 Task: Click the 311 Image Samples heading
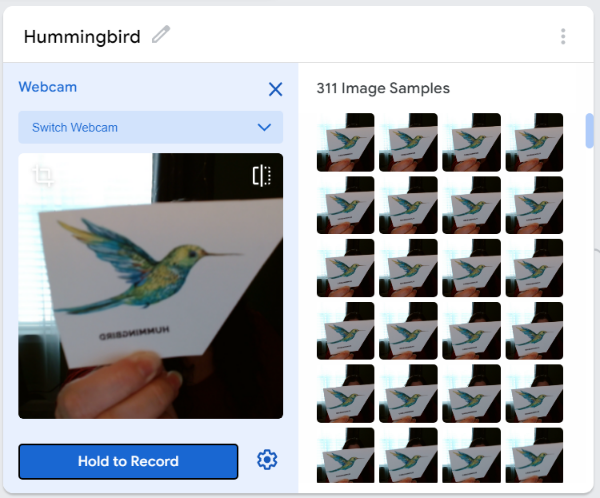[x=383, y=88]
